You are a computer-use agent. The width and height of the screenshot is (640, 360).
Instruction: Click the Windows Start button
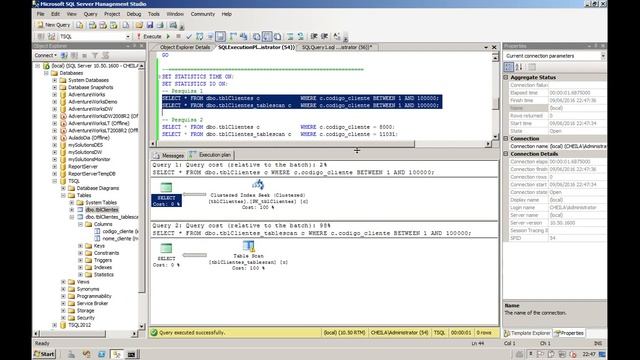coord(44,354)
